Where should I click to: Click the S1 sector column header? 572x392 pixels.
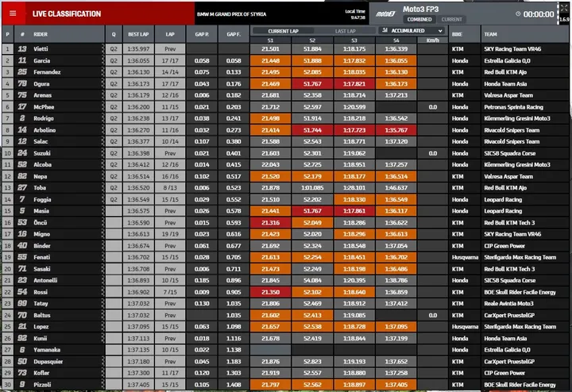click(x=270, y=40)
